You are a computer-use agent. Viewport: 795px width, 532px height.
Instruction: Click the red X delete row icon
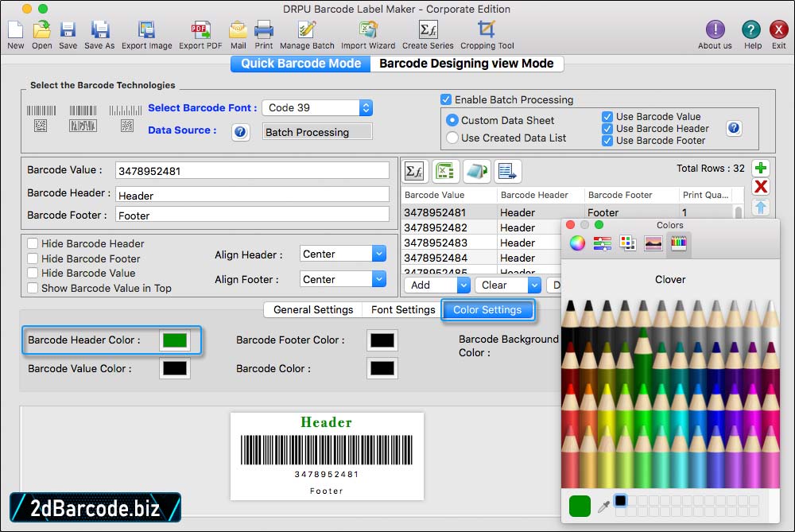[761, 187]
